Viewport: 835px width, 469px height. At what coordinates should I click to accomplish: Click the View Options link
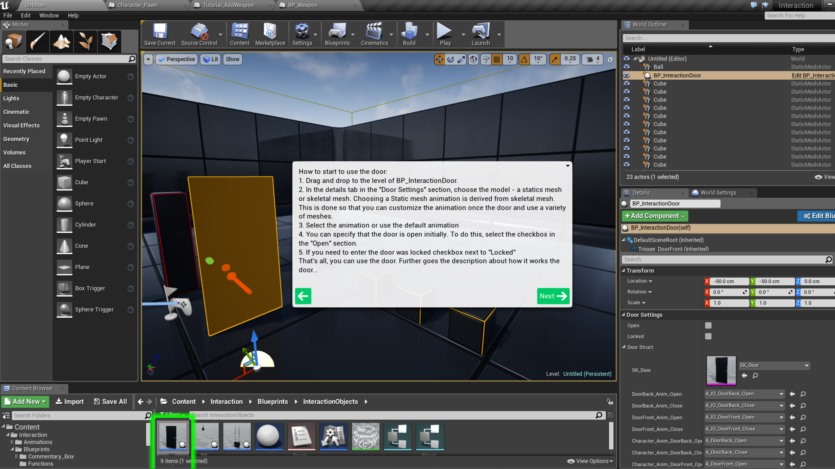pyautogui.click(x=590, y=461)
